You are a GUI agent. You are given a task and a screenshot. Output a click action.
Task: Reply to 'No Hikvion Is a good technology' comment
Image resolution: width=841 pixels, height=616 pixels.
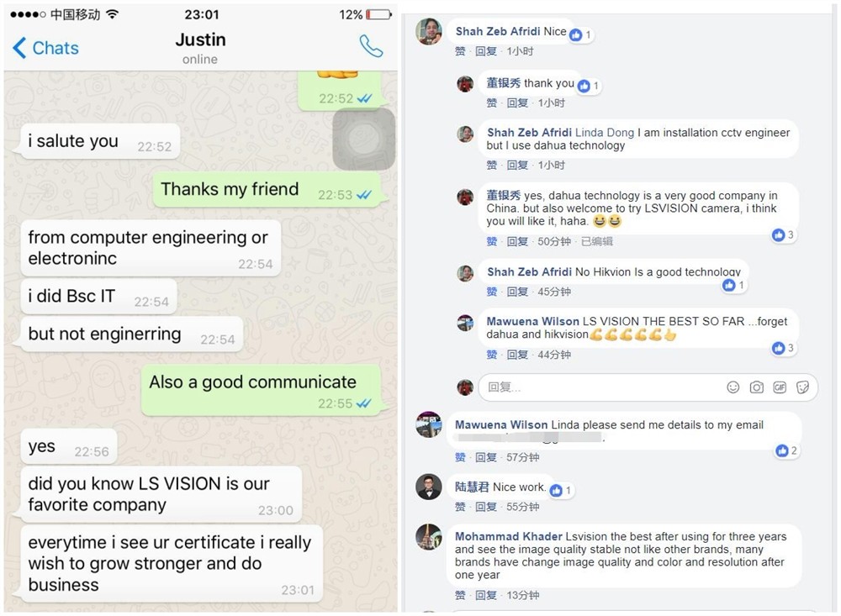click(x=517, y=292)
